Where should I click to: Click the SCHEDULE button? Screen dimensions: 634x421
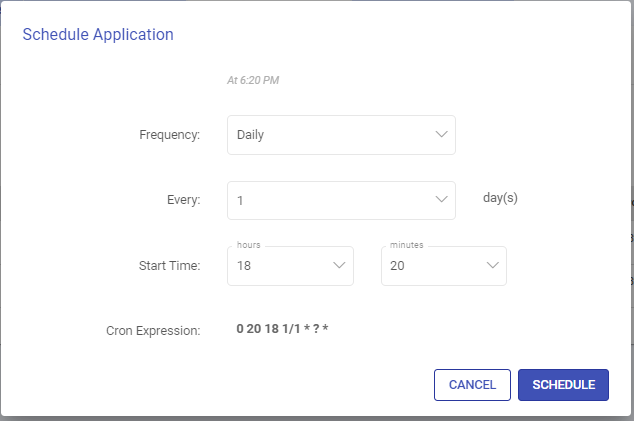click(563, 385)
